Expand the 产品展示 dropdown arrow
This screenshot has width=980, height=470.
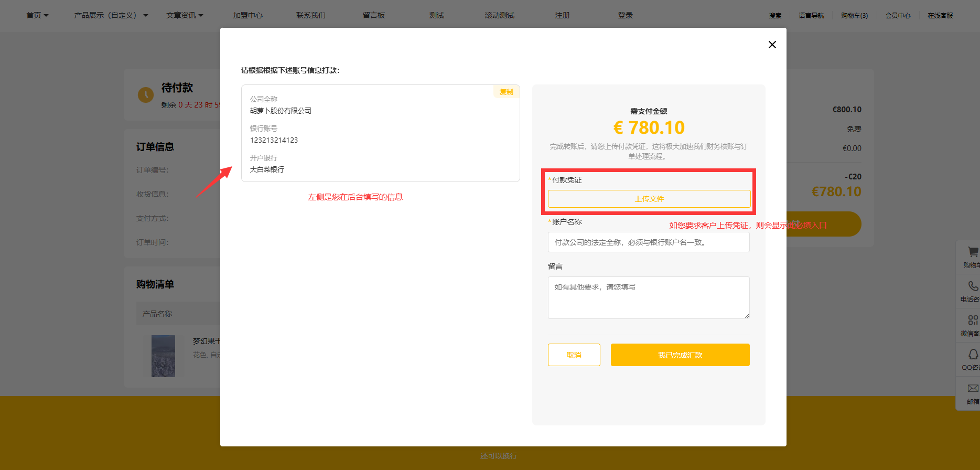coord(146,16)
